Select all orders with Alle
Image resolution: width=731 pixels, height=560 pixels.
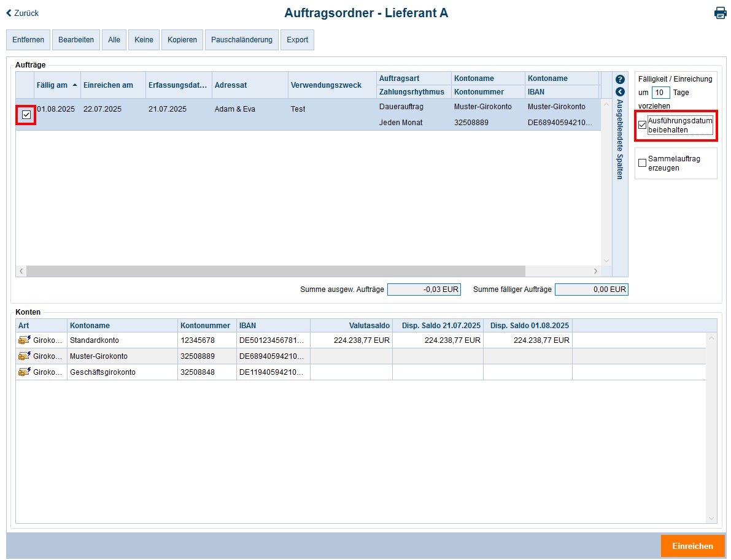pos(114,40)
